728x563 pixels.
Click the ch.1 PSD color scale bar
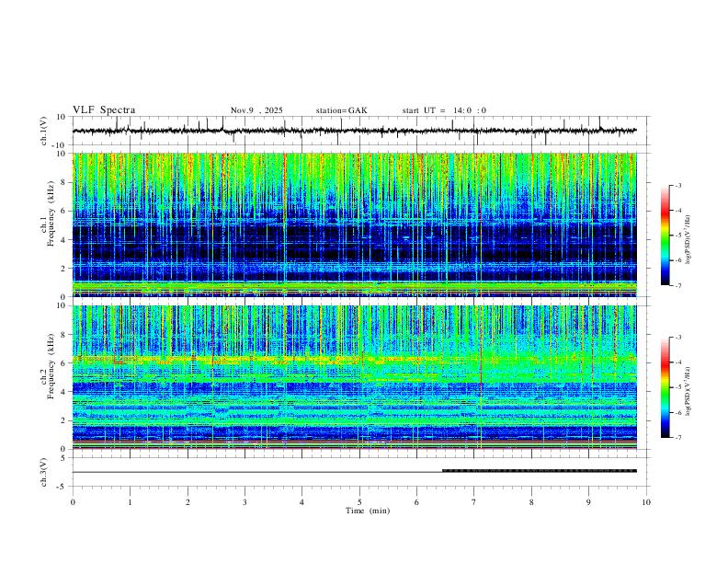665,236
